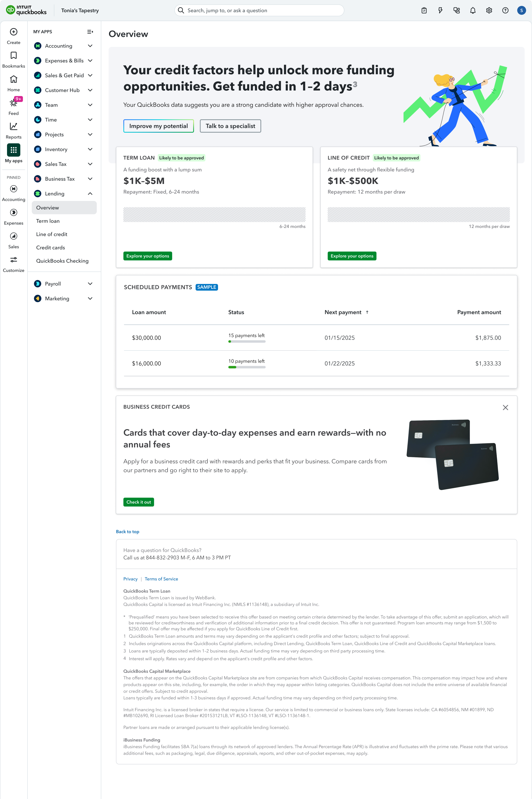Click the help question mark icon
The width and height of the screenshot is (532, 799).
pyautogui.click(x=505, y=11)
